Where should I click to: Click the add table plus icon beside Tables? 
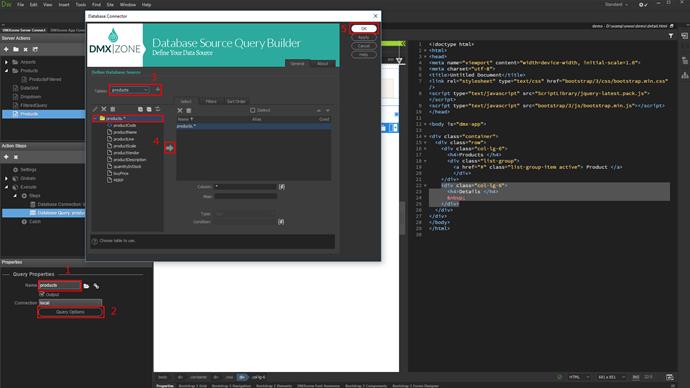[x=158, y=90]
